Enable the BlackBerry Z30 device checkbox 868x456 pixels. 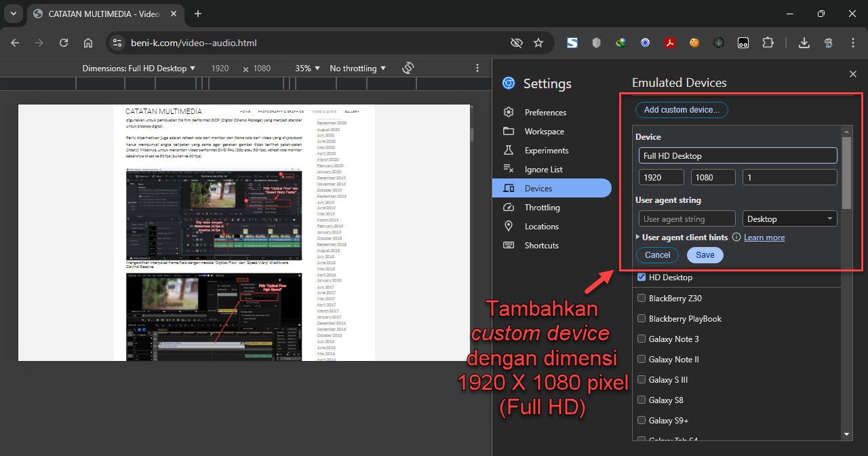click(642, 298)
